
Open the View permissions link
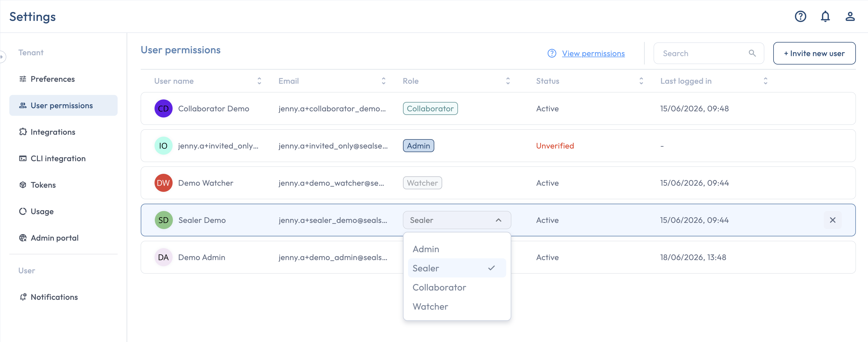click(593, 53)
